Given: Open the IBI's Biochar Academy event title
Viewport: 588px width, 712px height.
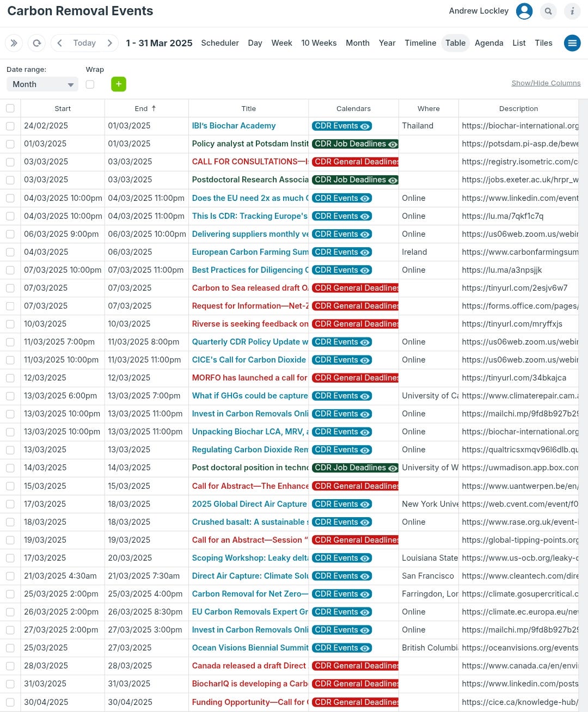Looking at the screenshot, I should [234, 126].
